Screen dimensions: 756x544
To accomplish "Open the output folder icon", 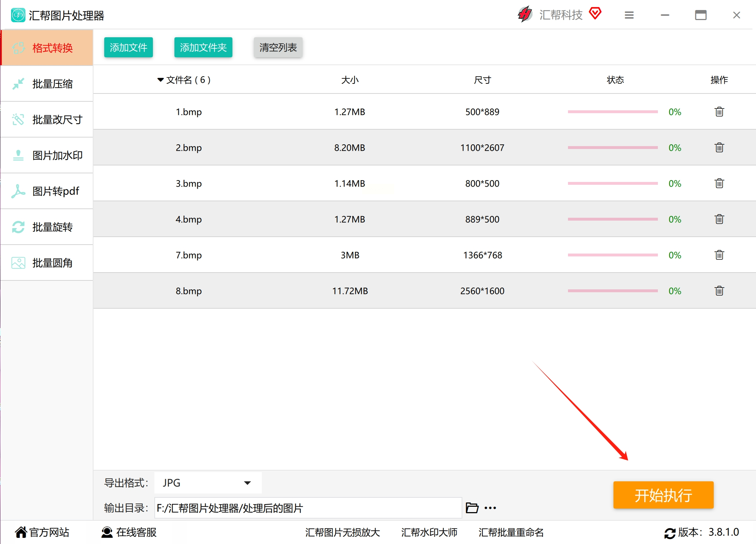I will (472, 508).
